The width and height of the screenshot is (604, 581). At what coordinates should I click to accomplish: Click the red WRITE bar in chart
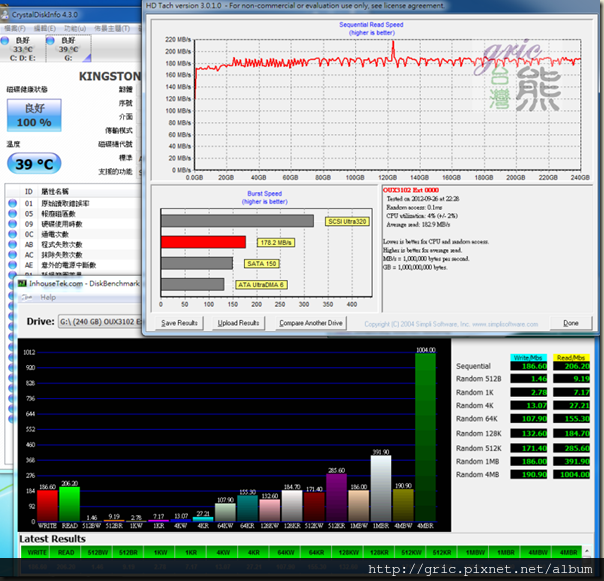pos(47,506)
